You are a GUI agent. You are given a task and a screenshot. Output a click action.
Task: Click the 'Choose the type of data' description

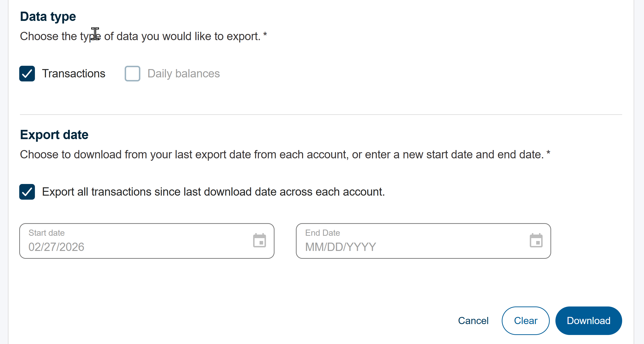coord(143,36)
